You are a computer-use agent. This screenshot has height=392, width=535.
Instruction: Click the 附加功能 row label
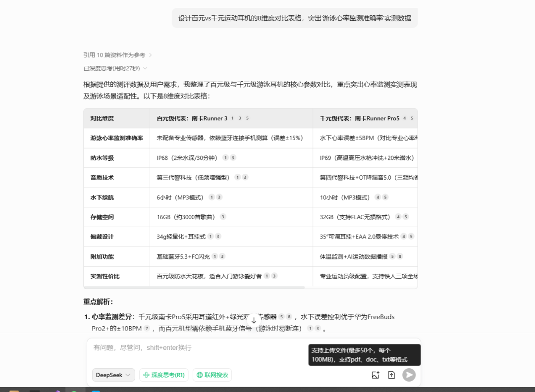point(102,257)
